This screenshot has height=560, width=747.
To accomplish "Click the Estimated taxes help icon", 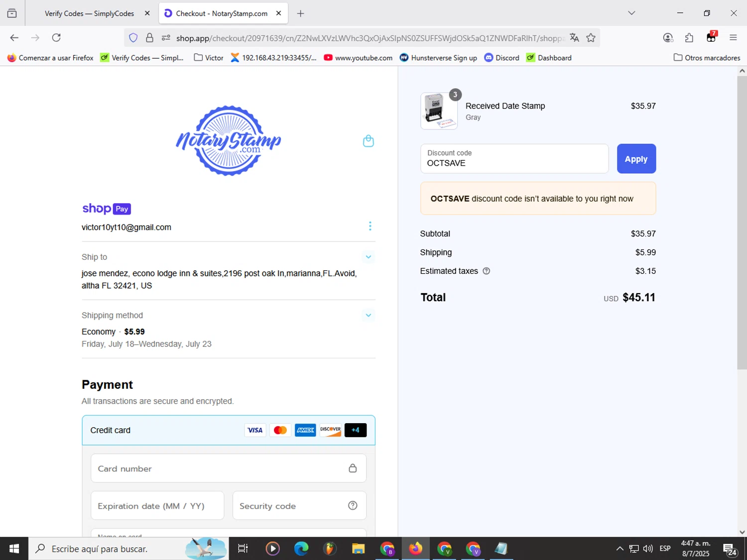I will pyautogui.click(x=487, y=271).
